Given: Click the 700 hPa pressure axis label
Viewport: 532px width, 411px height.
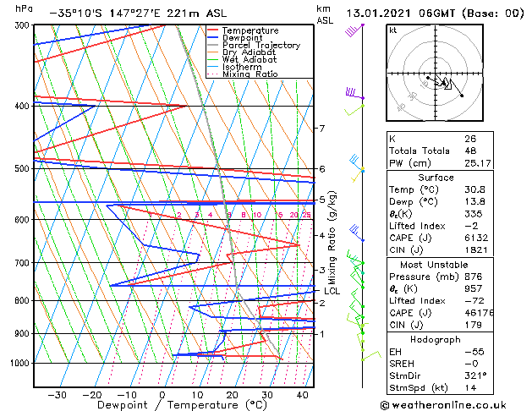Looking at the screenshot, I should click(x=24, y=263).
